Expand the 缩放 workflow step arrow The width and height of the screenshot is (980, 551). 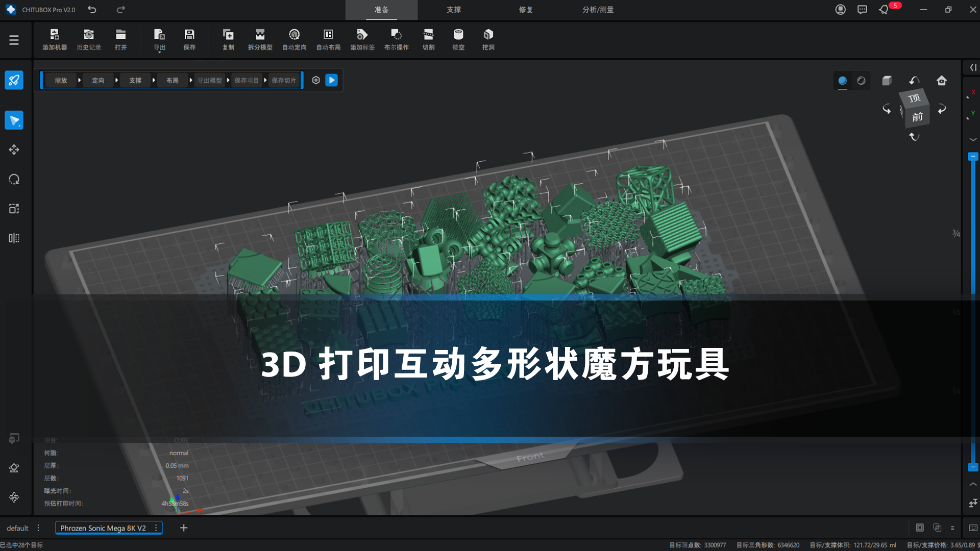coord(80,80)
